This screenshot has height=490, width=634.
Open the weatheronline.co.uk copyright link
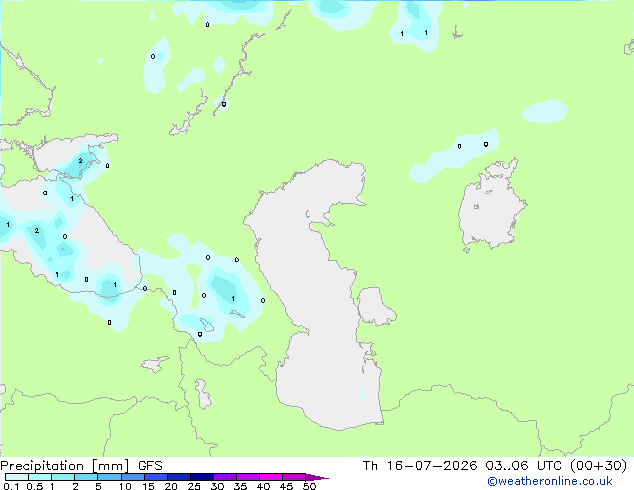click(x=549, y=481)
